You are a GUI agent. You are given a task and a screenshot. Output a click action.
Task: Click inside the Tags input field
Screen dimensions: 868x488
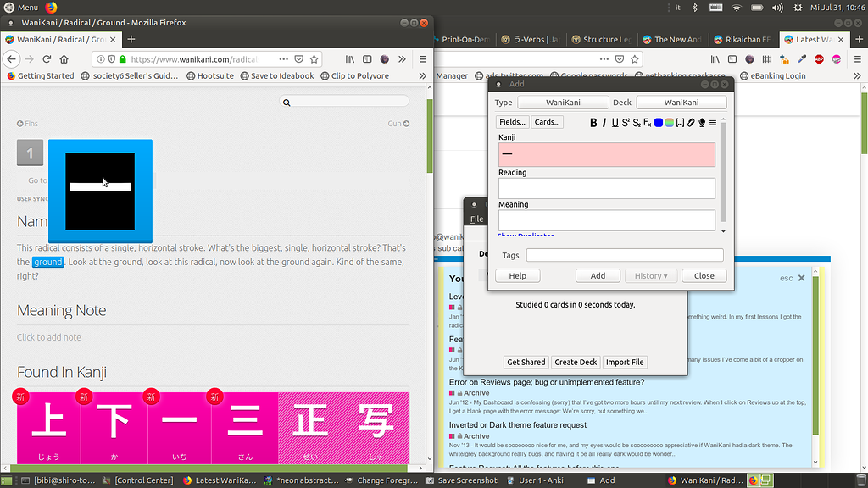[x=623, y=255]
